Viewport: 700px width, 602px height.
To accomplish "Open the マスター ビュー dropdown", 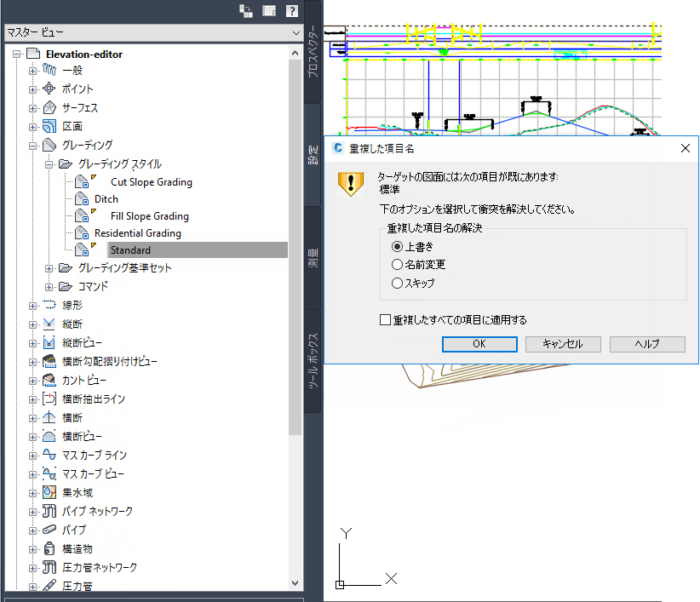I will [296, 32].
